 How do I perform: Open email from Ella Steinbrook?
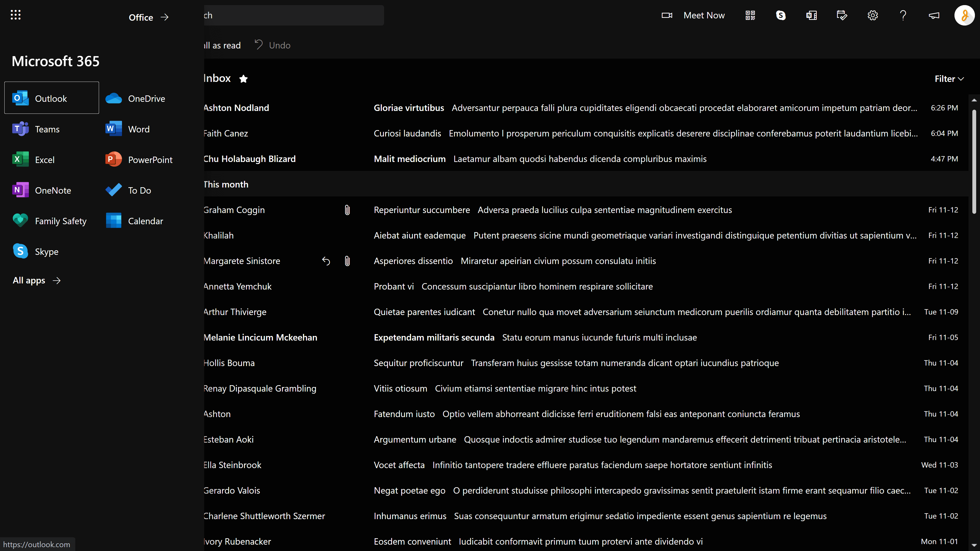point(586,464)
